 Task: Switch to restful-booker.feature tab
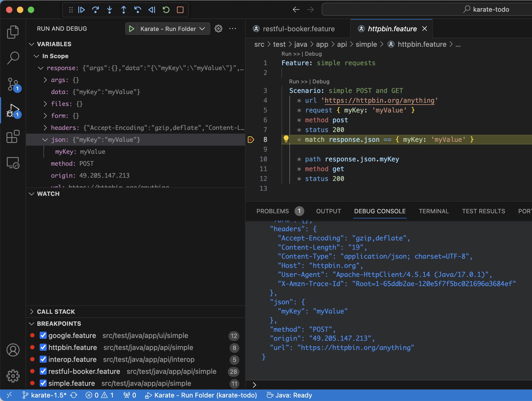[298, 29]
